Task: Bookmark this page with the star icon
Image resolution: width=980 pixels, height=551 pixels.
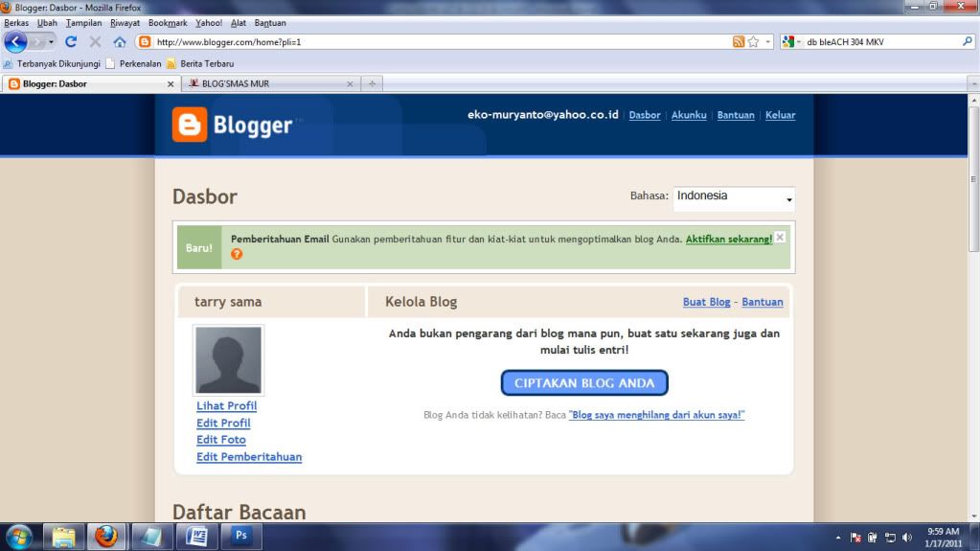Action: (x=753, y=42)
